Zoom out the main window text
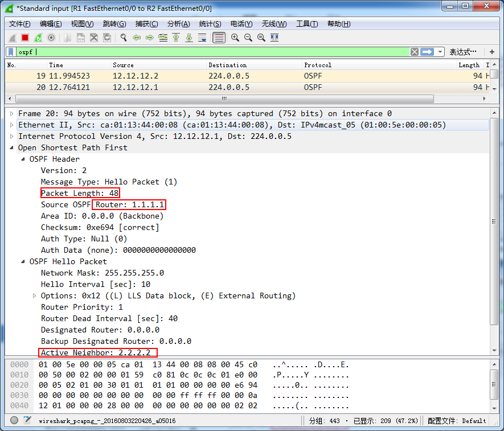The width and height of the screenshot is (504, 431). pos(248,38)
